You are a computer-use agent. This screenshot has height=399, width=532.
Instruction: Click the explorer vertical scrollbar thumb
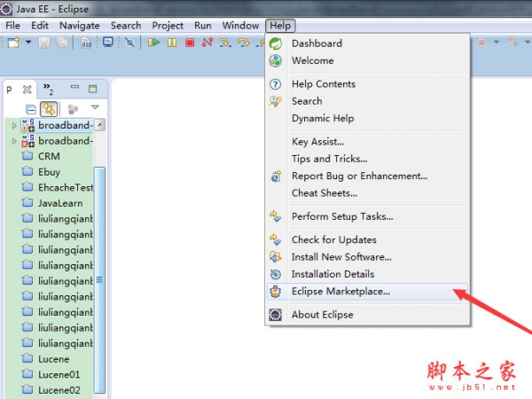point(99,279)
